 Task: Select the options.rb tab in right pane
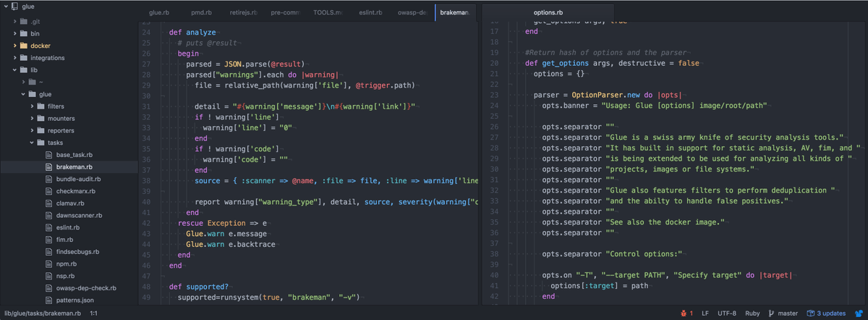click(548, 13)
